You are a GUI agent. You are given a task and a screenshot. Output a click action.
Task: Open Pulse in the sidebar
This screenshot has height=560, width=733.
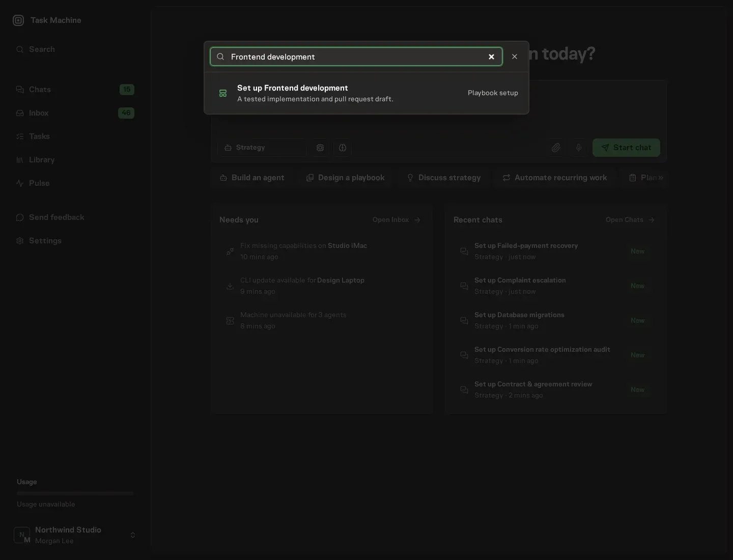click(x=75, y=183)
